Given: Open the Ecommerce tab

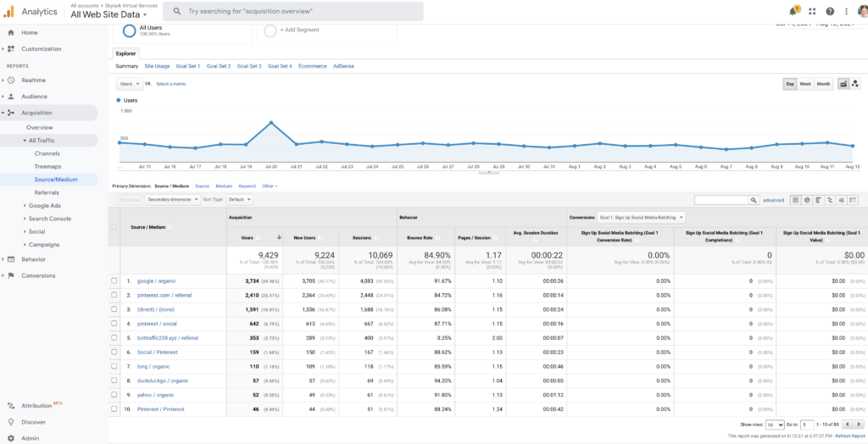Looking at the screenshot, I should click(312, 66).
